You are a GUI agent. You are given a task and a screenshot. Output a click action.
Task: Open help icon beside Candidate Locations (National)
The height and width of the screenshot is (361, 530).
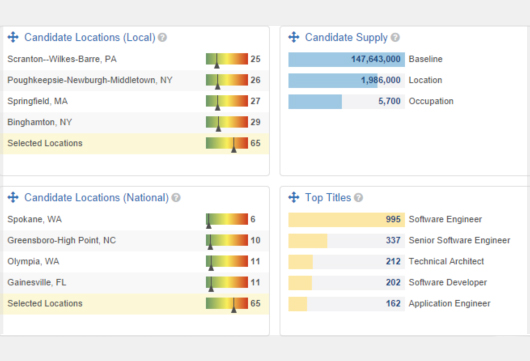[176, 198]
